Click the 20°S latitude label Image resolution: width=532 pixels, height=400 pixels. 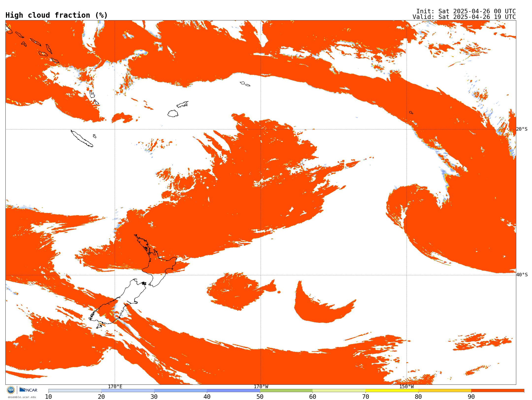(522, 129)
